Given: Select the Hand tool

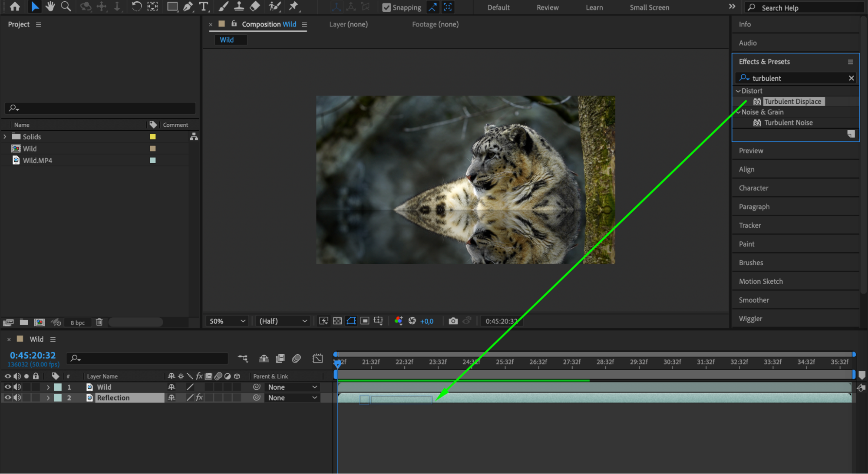Looking at the screenshot, I should coord(50,7).
